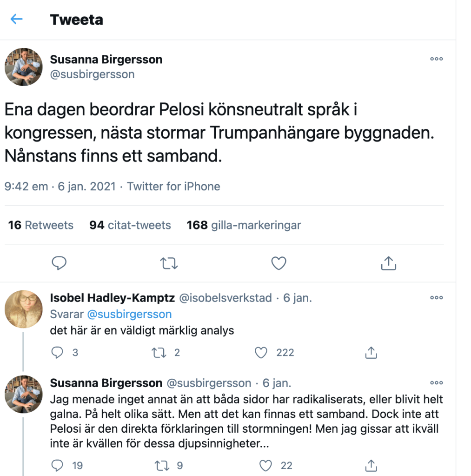Share the main tweet via upload icon
This screenshot has width=471, height=476.
(388, 263)
